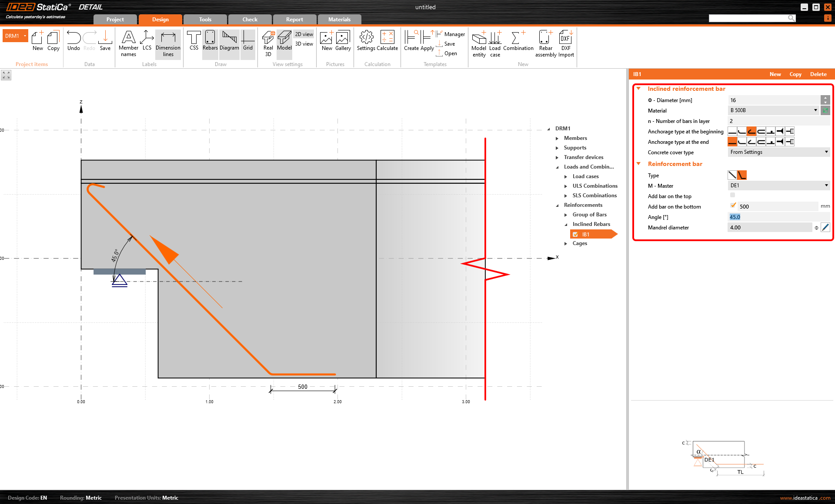Uncheck Add bar on the bottom
The width and height of the screenshot is (835, 504).
733,206
